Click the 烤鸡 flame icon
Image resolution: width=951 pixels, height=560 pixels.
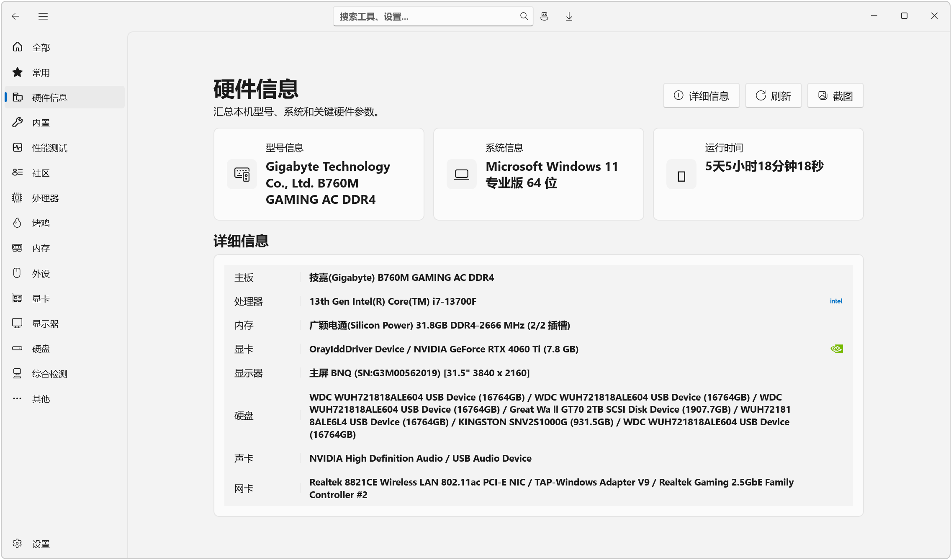point(17,223)
